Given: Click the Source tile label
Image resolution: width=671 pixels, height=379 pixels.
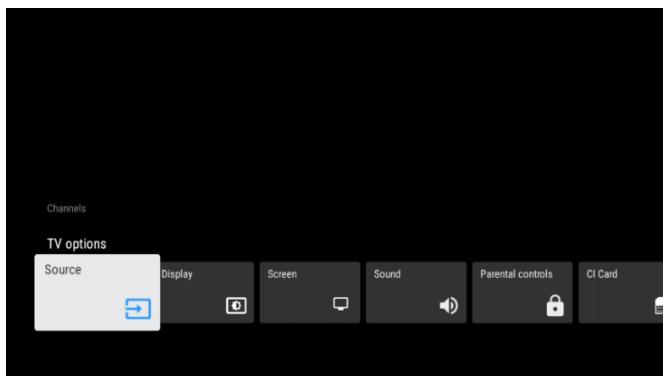Looking at the screenshot, I should point(63,269).
